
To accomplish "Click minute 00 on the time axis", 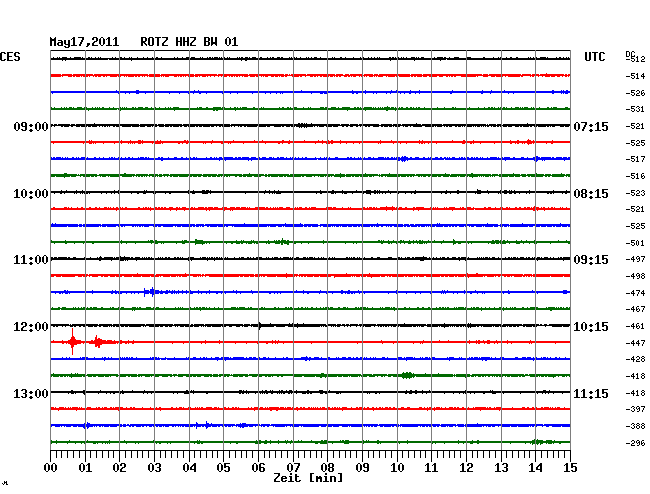I will coord(51,467).
